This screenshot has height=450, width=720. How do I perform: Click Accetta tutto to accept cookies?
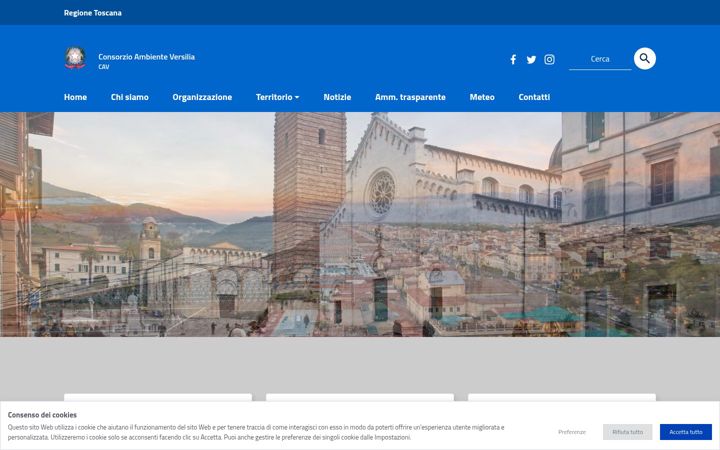686,432
